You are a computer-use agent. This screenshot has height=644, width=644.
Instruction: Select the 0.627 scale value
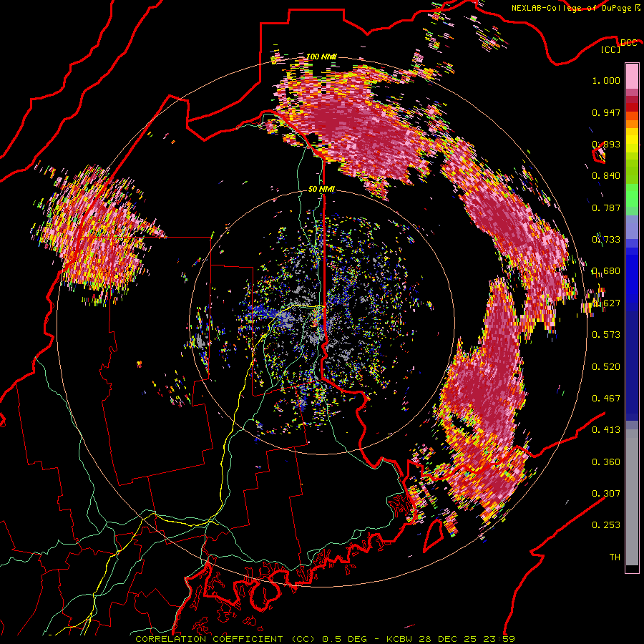pyautogui.click(x=606, y=303)
